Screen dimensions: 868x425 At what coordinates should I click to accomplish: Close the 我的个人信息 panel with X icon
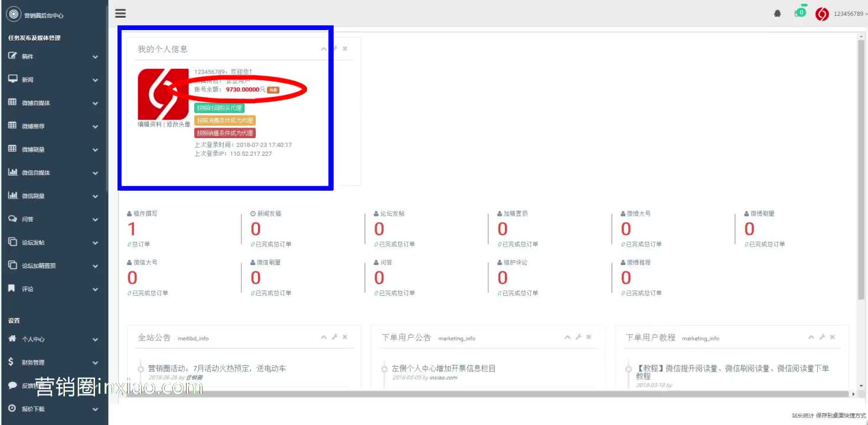tap(345, 49)
